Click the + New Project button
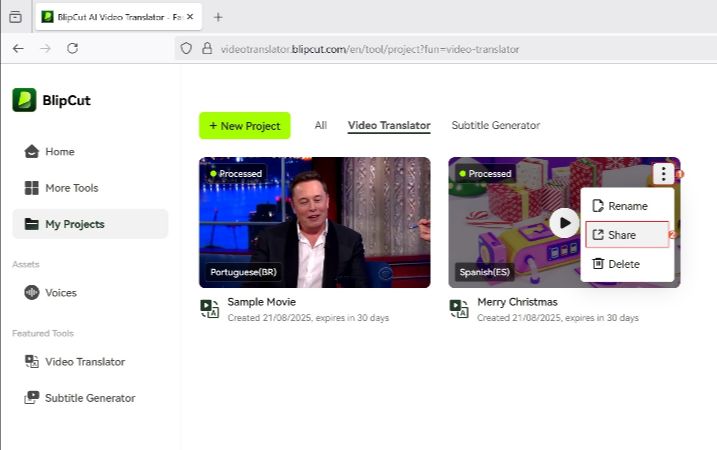Screen dimensions: 717x450 pos(244,126)
